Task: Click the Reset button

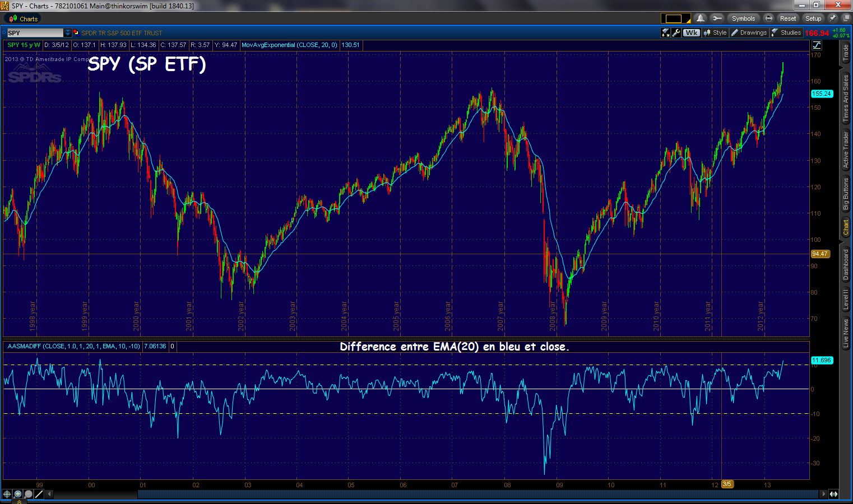Action: pos(788,18)
